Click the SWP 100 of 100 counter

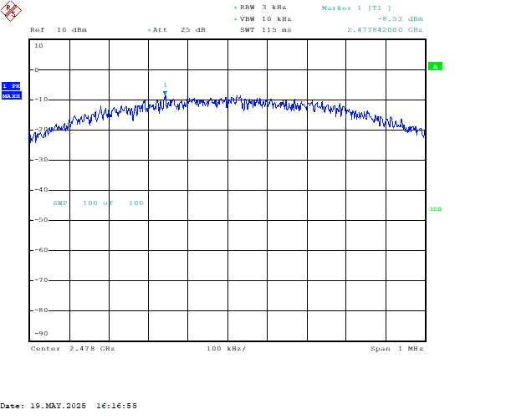point(98,203)
